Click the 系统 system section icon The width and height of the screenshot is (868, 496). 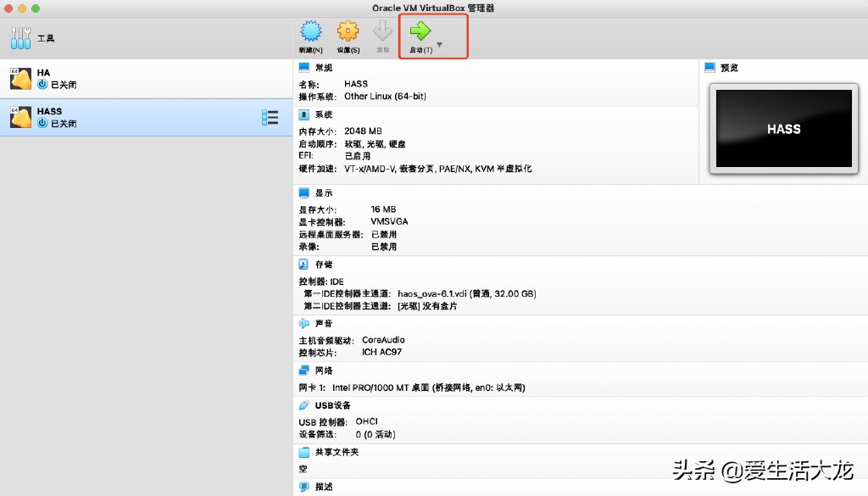pyautogui.click(x=304, y=115)
